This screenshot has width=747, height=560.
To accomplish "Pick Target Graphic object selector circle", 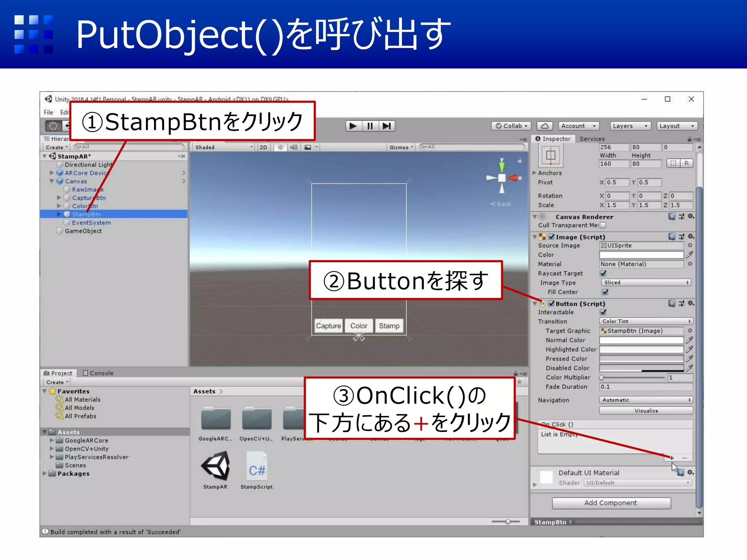I will coord(690,331).
